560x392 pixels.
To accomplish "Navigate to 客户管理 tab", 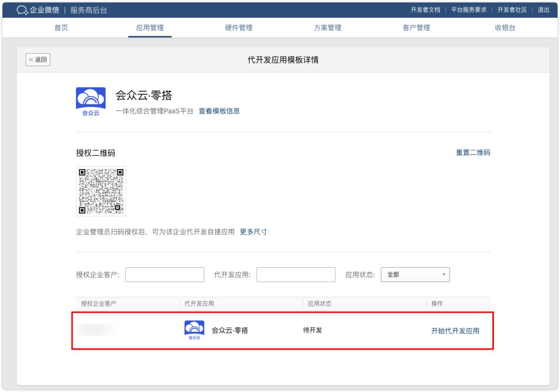I will tap(416, 28).
